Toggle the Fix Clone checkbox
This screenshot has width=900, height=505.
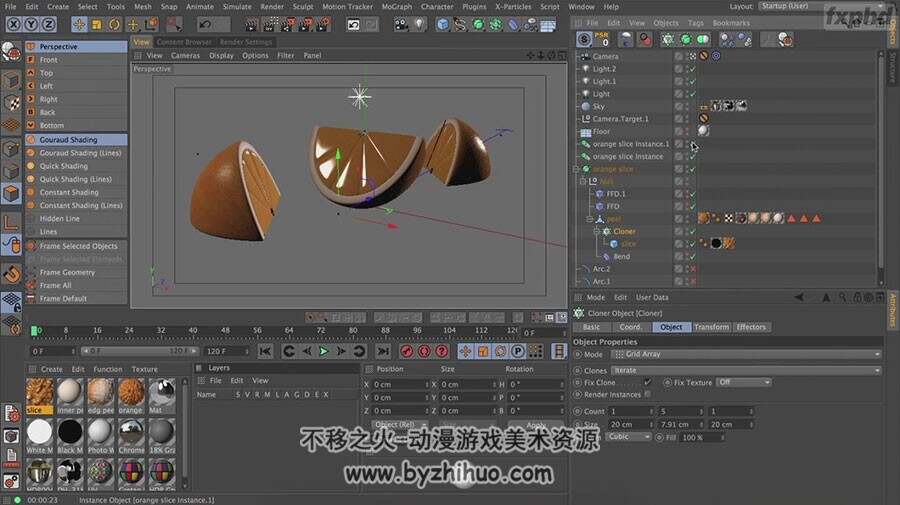[647, 382]
